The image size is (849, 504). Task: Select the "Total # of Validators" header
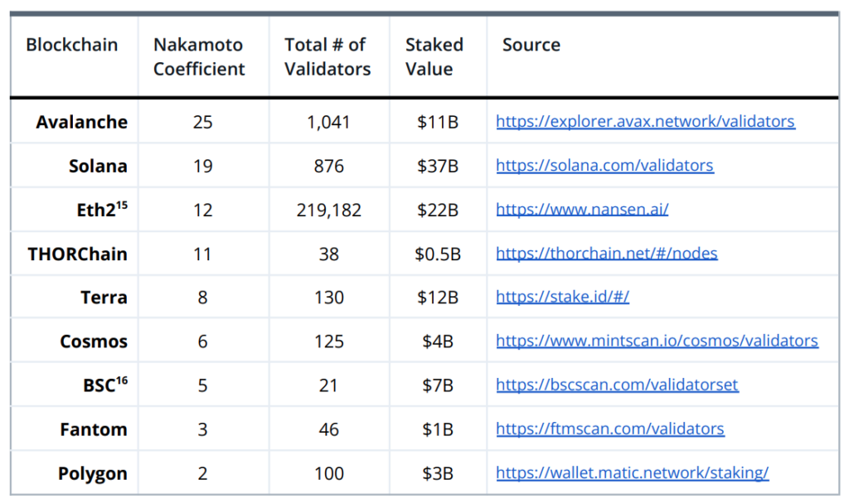[327, 57]
